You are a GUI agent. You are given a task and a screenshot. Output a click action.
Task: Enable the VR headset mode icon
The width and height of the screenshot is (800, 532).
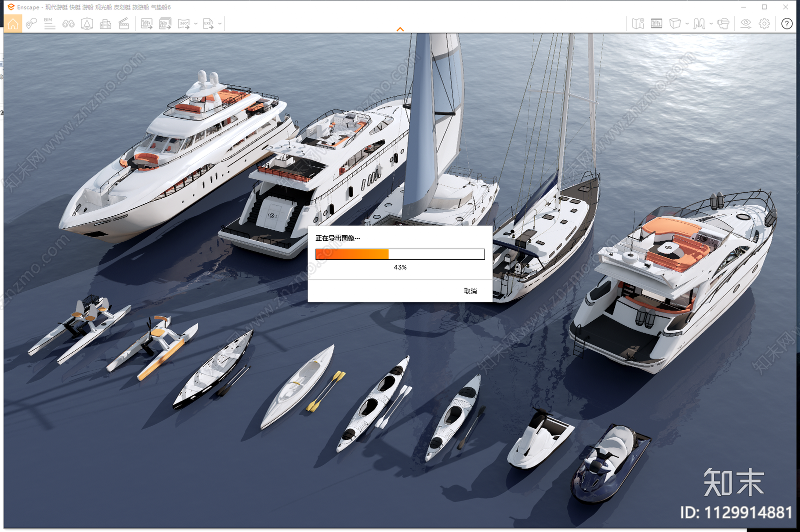[x=723, y=23]
